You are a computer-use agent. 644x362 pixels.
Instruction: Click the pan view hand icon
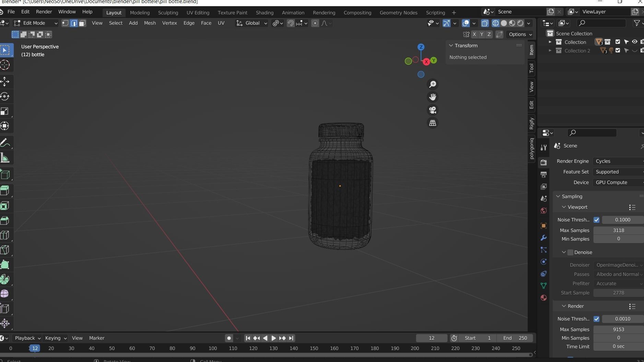pos(433,97)
